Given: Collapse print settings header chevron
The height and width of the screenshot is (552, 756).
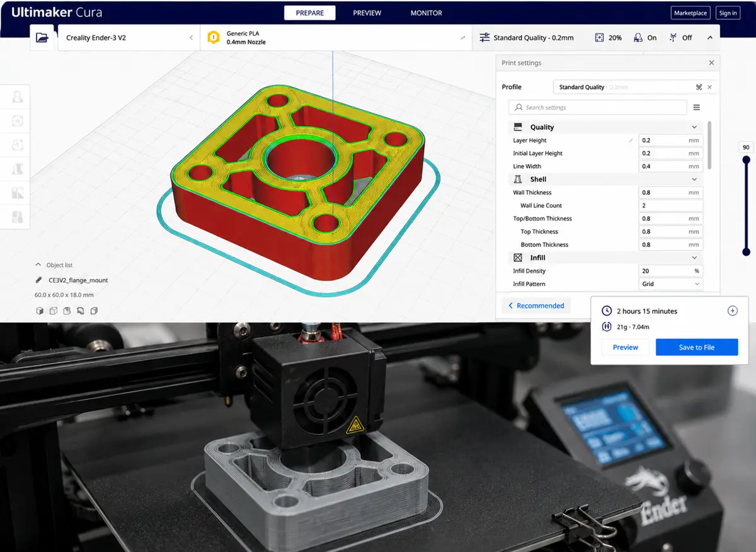Looking at the screenshot, I should coord(710,38).
